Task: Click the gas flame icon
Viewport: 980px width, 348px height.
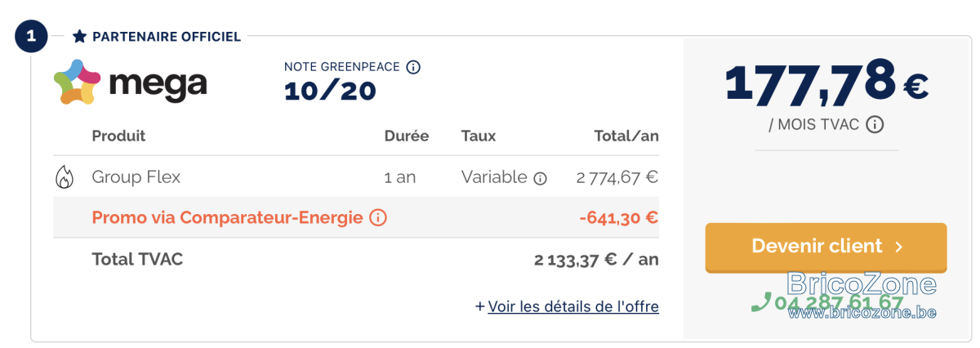Action: [64, 177]
